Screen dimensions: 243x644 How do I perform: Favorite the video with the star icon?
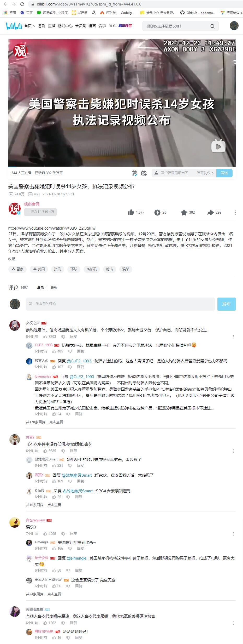pyautogui.click(x=184, y=212)
